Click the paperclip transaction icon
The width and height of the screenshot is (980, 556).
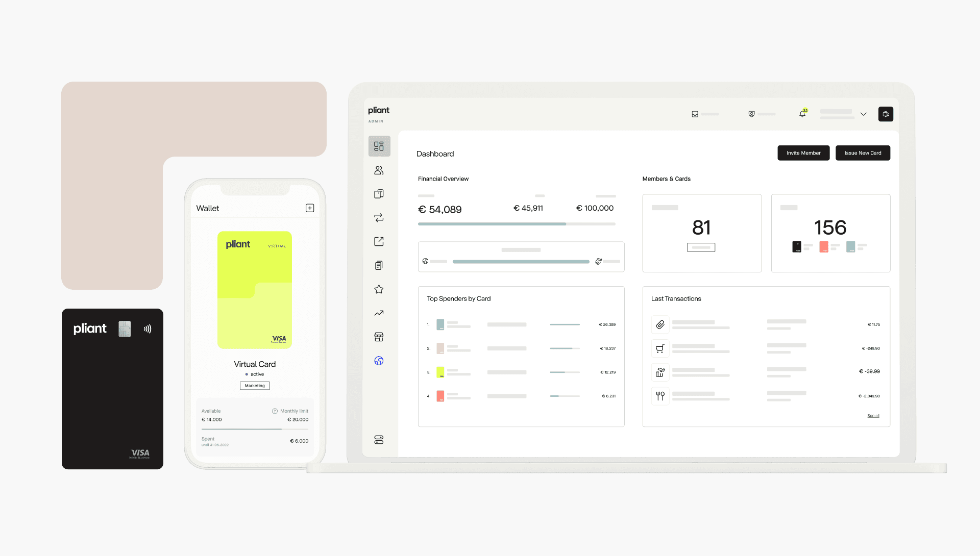[x=660, y=324]
